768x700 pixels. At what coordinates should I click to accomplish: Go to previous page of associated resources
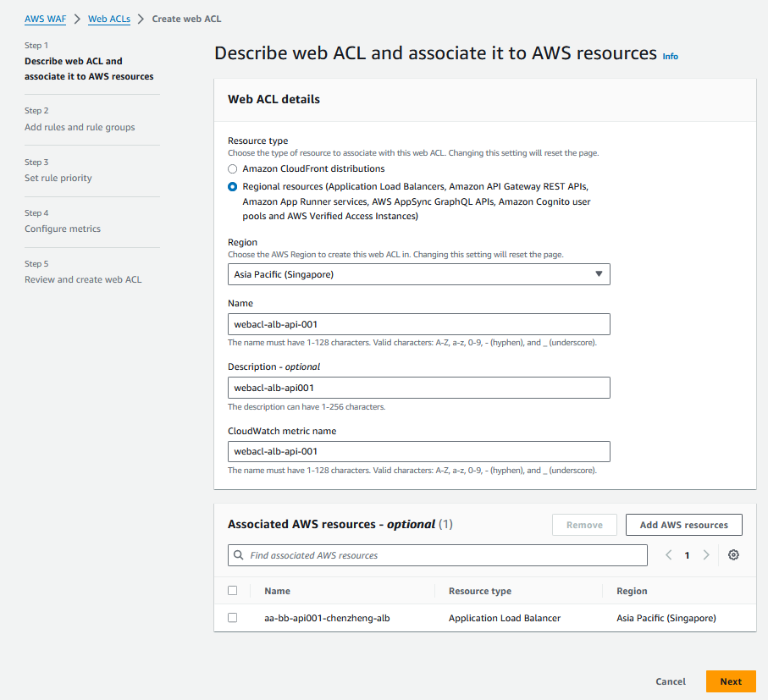tap(669, 554)
